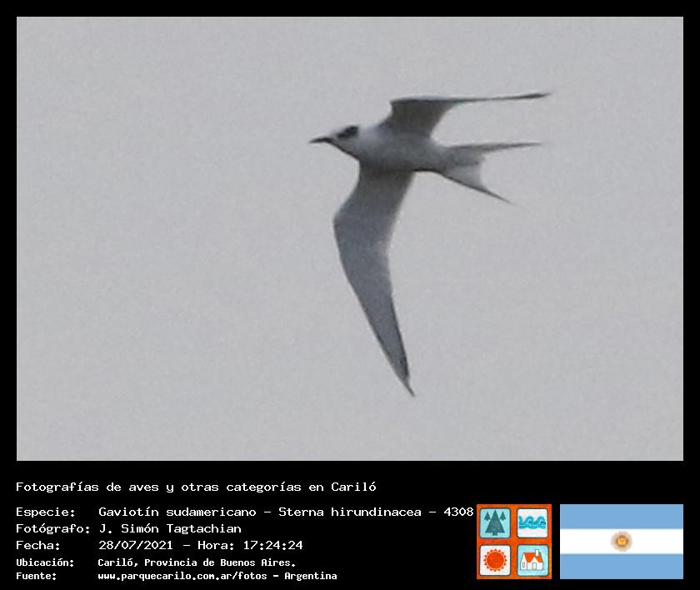Click the ocean waves icon

532,522
